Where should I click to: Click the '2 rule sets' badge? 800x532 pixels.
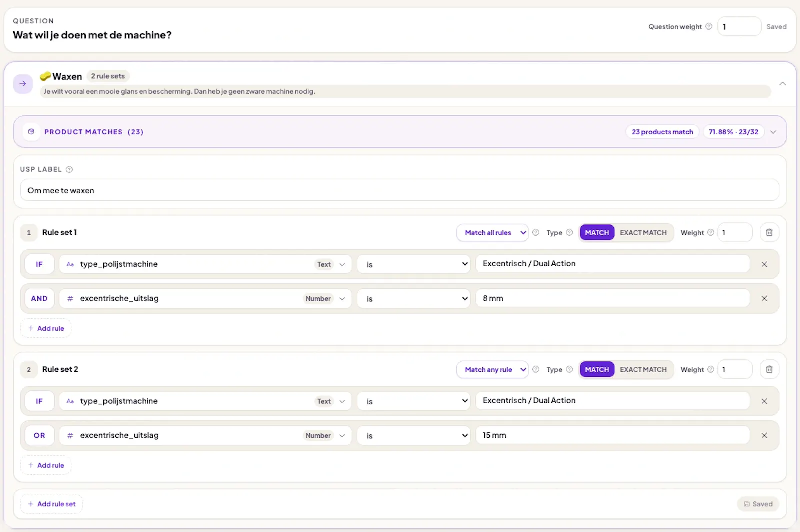[108, 76]
